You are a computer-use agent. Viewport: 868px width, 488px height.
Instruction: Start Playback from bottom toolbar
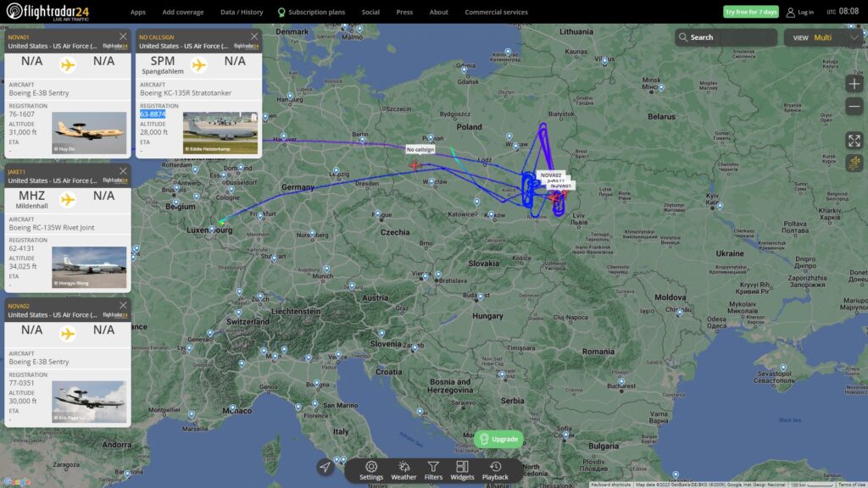[495, 470]
